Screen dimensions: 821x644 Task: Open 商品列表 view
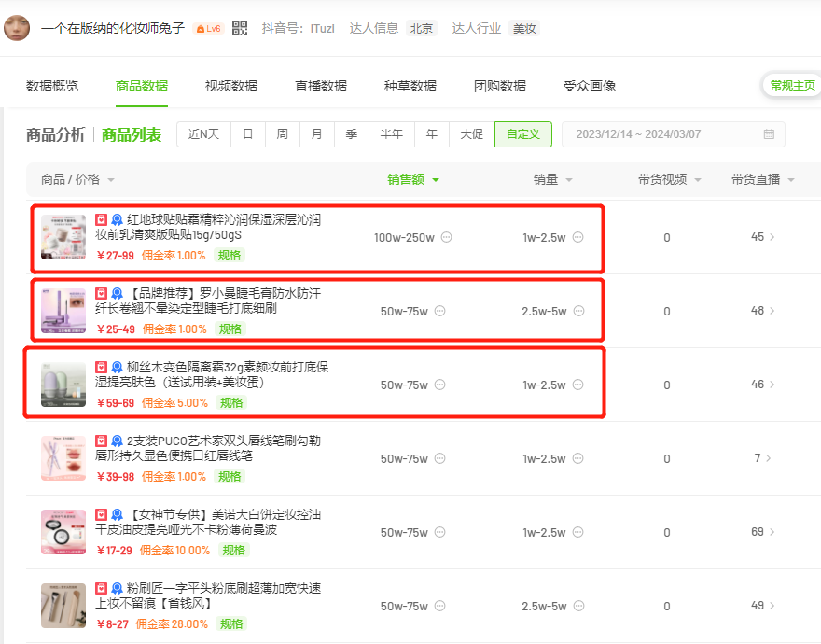(x=132, y=134)
